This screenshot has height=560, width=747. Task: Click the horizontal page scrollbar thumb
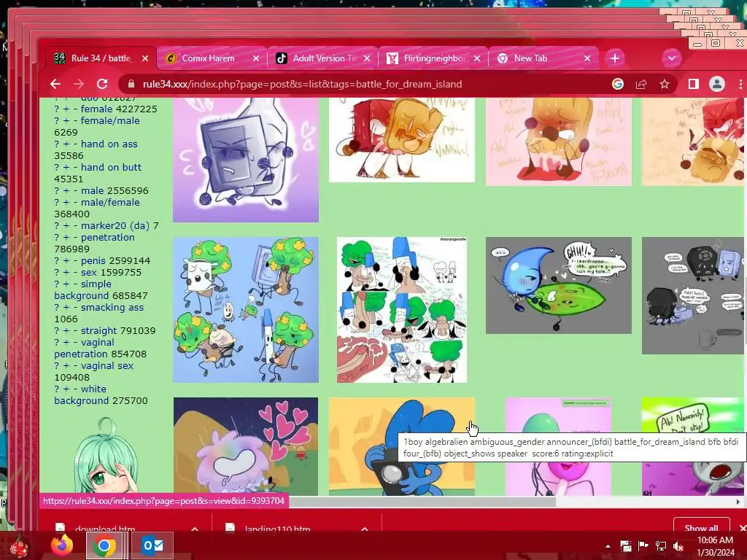click(x=422, y=502)
